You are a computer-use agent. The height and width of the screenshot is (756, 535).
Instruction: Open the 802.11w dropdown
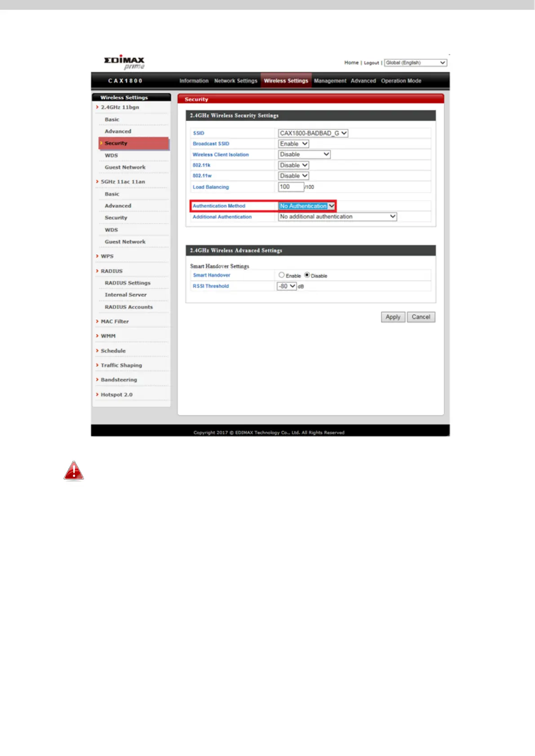[x=293, y=176]
